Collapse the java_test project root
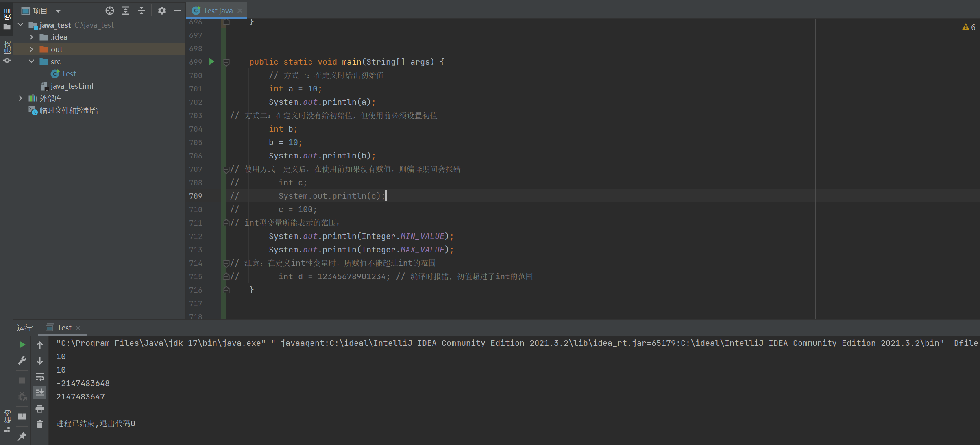The image size is (980, 445). (x=20, y=25)
